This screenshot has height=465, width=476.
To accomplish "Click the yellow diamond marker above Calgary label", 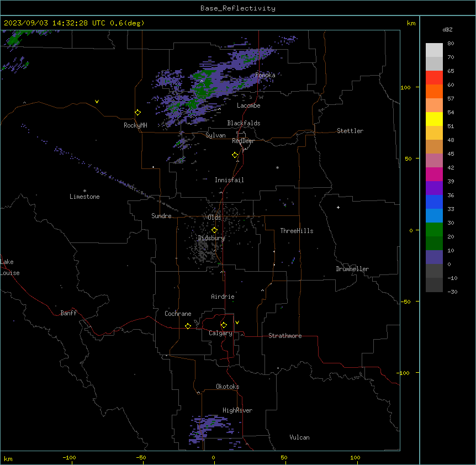I will 224,325.
